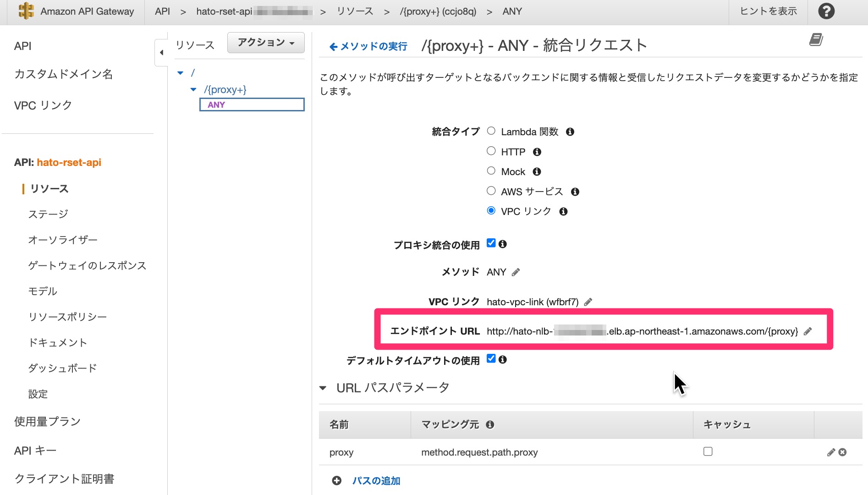Open the アクション dropdown menu
This screenshot has height=495, width=868.
tap(266, 43)
